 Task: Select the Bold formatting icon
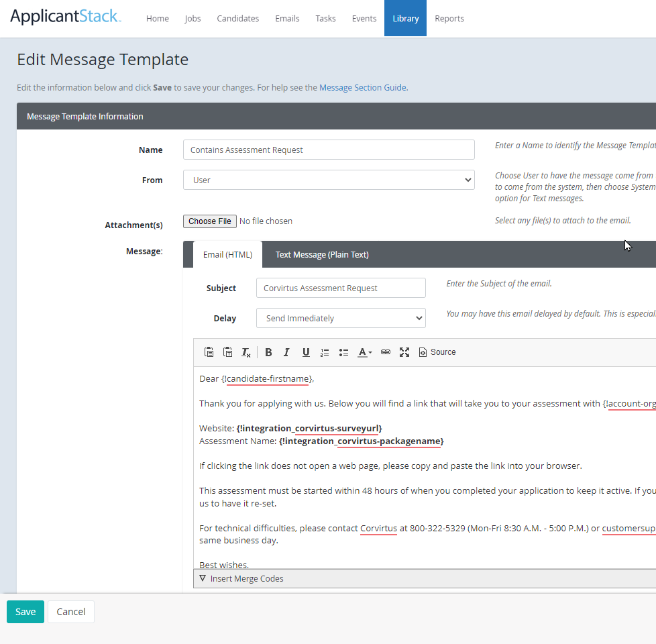pos(268,352)
